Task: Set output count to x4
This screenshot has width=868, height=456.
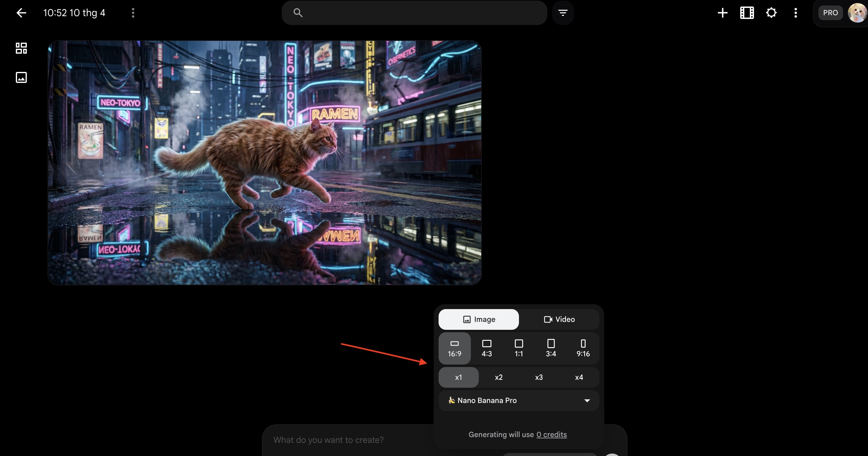Action: point(579,377)
